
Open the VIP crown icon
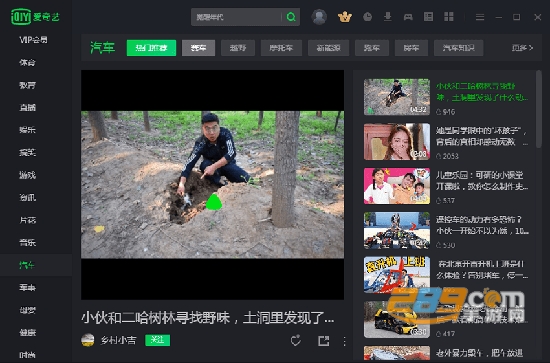(345, 17)
